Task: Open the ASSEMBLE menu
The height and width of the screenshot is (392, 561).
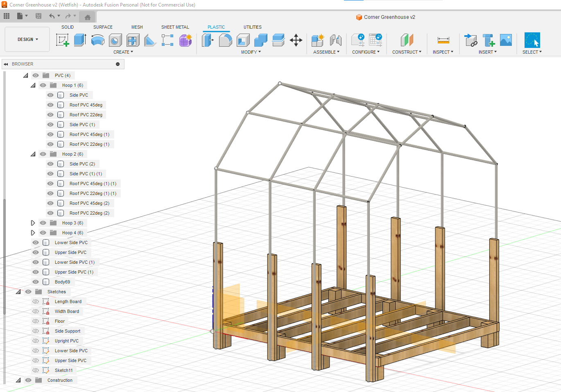Action: coord(326,52)
